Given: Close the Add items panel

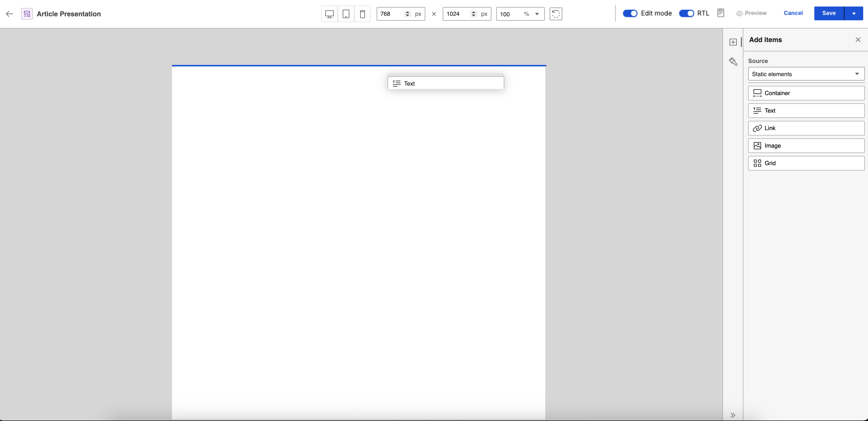Looking at the screenshot, I should [858, 40].
